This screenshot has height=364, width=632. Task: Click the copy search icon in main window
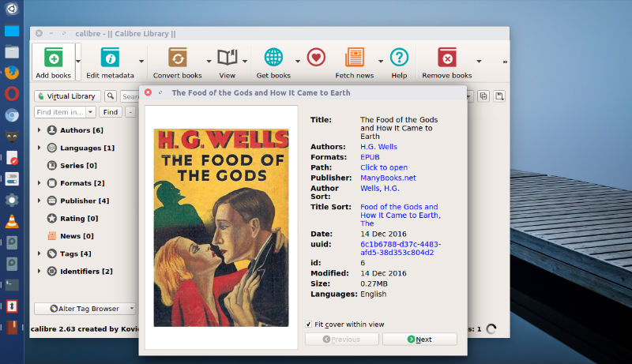click(x=483, y=96)
